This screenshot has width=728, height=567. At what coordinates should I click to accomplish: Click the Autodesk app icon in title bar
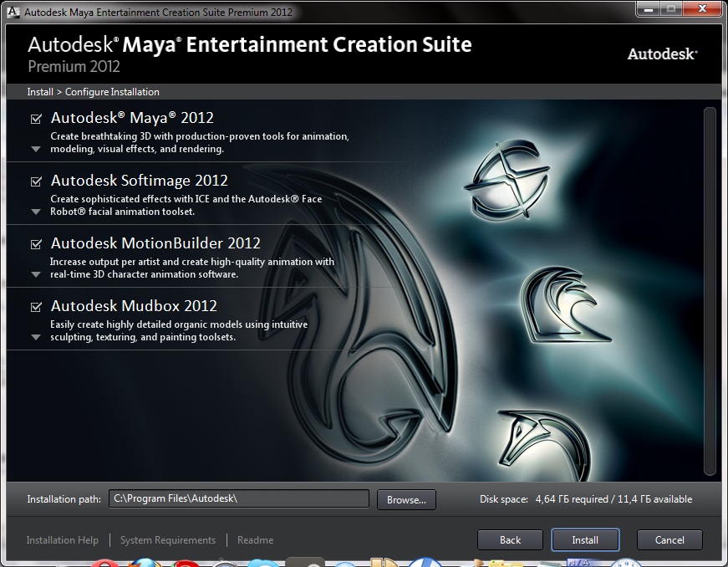point(11,12)
